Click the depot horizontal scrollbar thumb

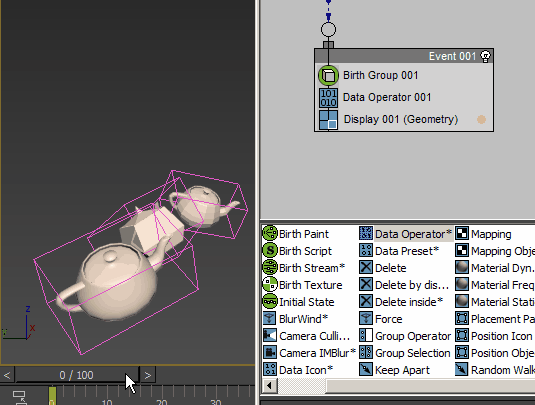430,386
